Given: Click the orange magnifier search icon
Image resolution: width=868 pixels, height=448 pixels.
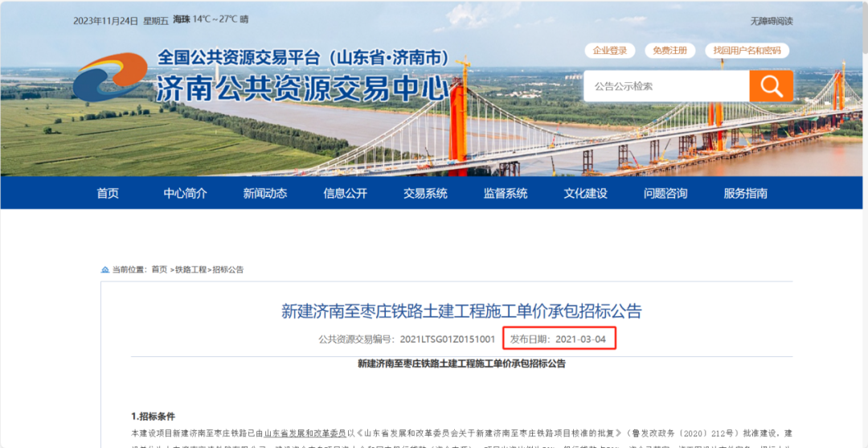Looking at the screenshot, I should coord(771,86).
